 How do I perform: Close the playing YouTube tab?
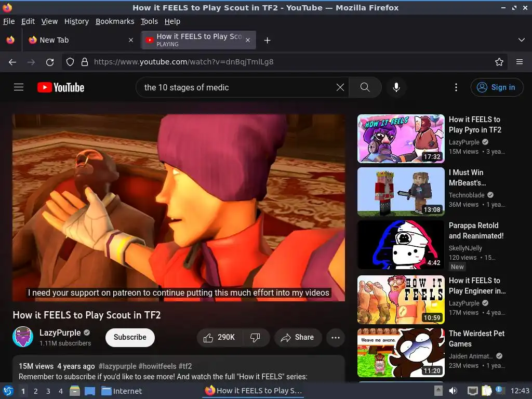248,40
